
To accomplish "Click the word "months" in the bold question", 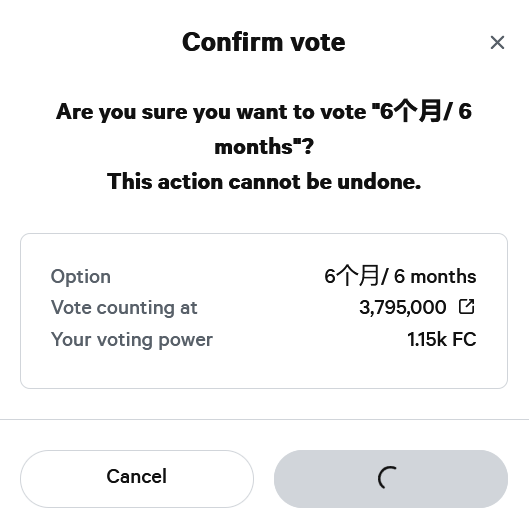I will [254, 147].
